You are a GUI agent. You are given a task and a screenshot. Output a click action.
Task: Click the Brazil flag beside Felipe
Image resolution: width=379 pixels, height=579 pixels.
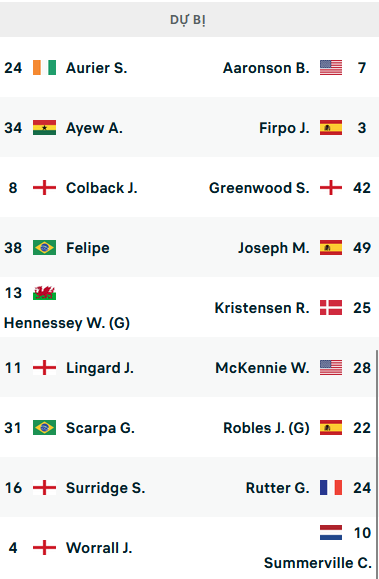(x=44, y=248)
